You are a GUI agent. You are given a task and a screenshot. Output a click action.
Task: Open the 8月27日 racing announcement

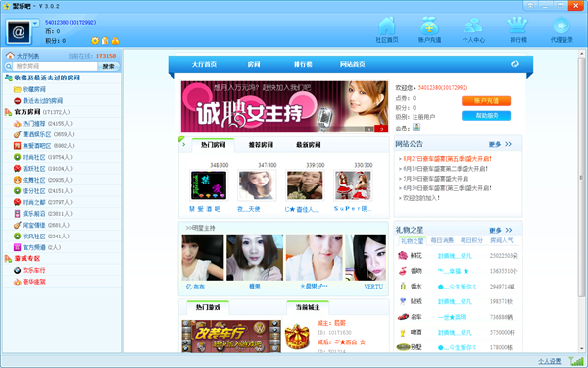[x=448, y=159]
